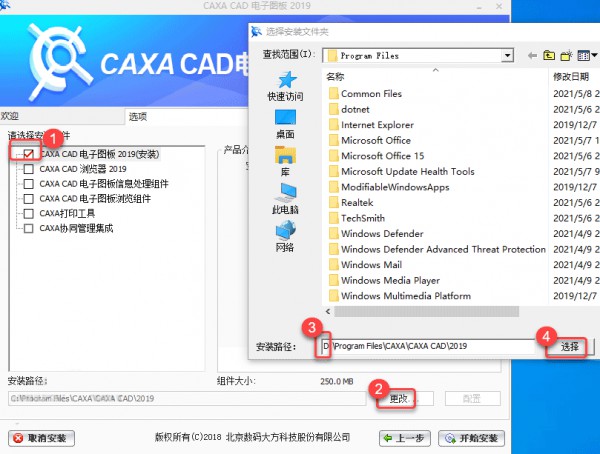Viewport: 600px width, 454px height.
Task: Close the CAXA installer window
Action: click(x=499, y=6)
